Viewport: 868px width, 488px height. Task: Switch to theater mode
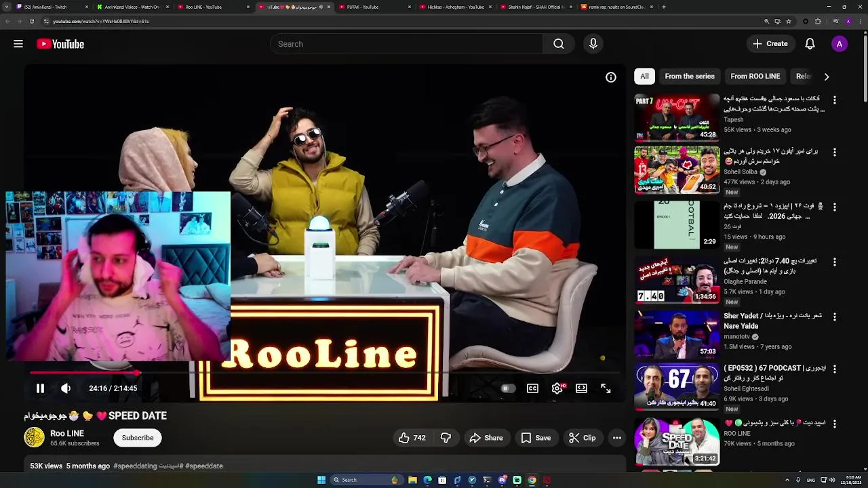point(582,388)
